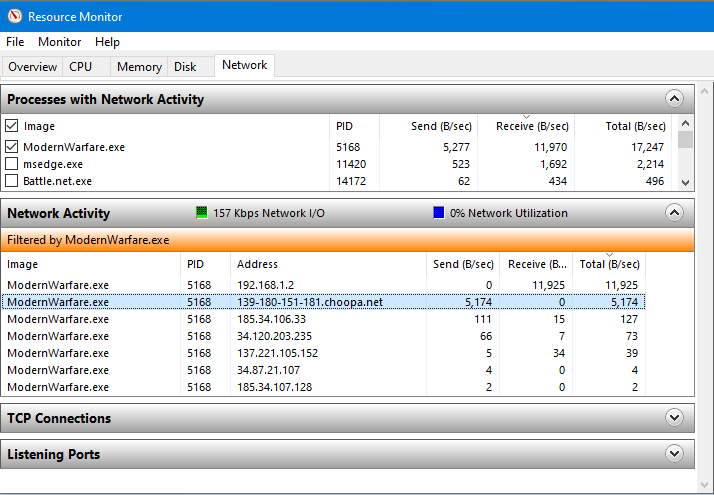This screenshot has height=495, width=714.
Task: Expand the TCP Connections section
Action: point(674,417)
